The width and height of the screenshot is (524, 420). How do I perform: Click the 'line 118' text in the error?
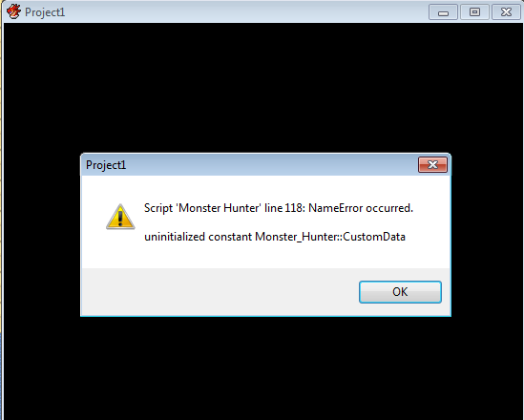[x=283, y=208]
